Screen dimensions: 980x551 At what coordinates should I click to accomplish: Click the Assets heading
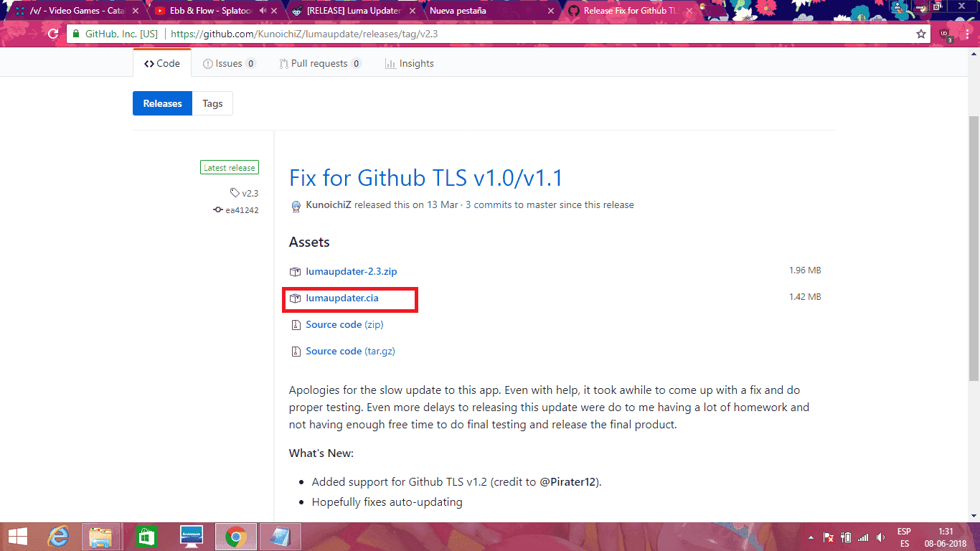pos(309,242)
